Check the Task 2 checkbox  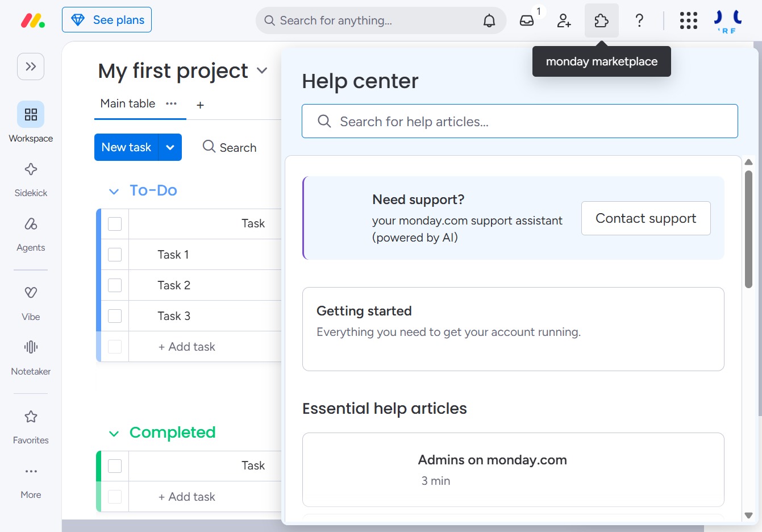pyautogui.click(x=115, y=285)
